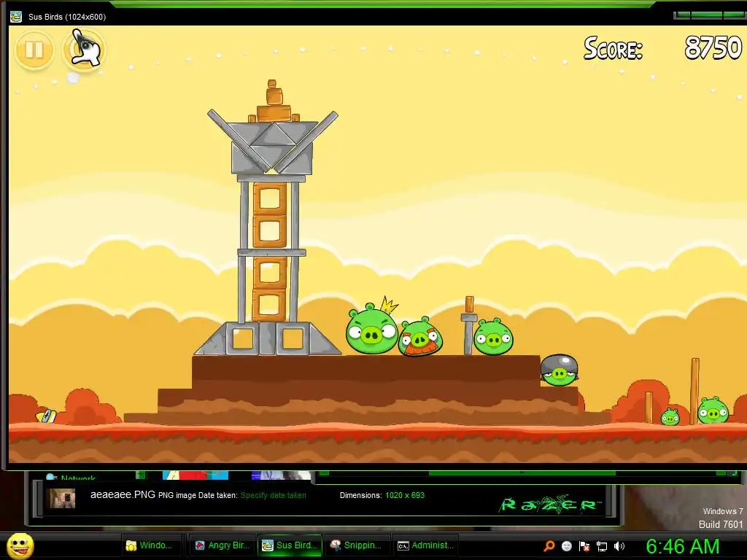Viewport: 747px width, 560px height.
Task: Pause the Sus Birds game
Action: pos(34,50)
